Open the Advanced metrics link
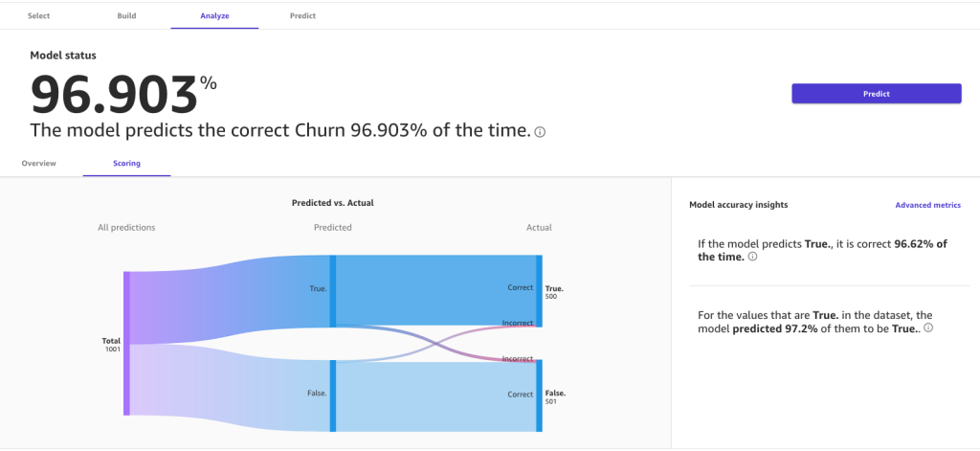This screenshot has height=451, width=980. [x=927, y=205]
